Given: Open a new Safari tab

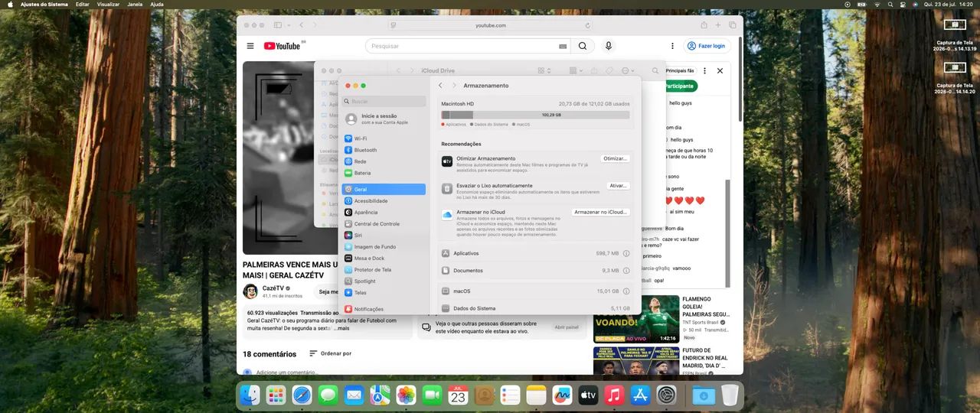Looking at the screenshot, I should click(717, 25).
